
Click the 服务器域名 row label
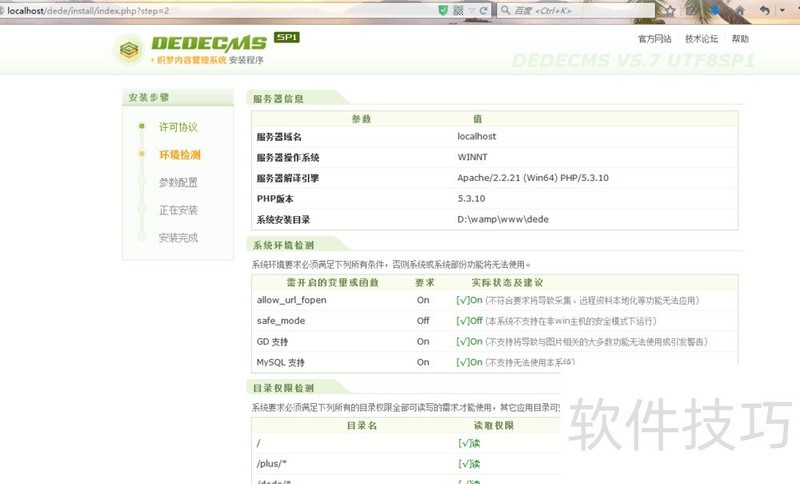coord(279,137)
